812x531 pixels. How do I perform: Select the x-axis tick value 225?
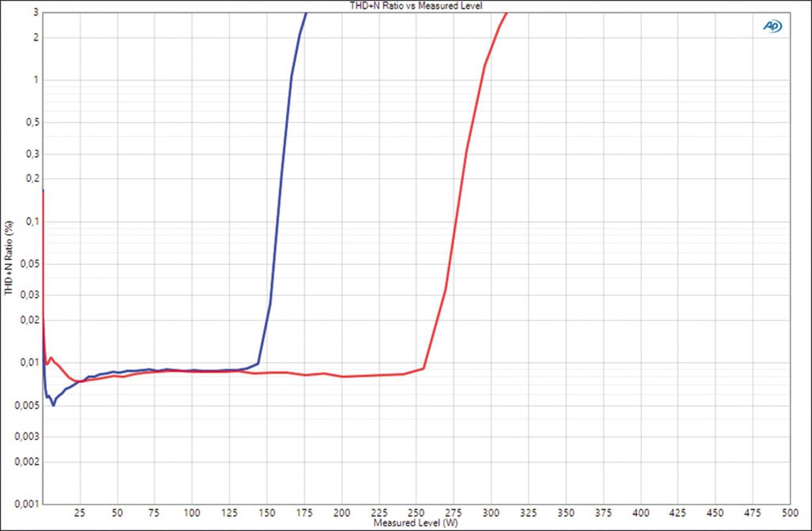pos(379,513)
